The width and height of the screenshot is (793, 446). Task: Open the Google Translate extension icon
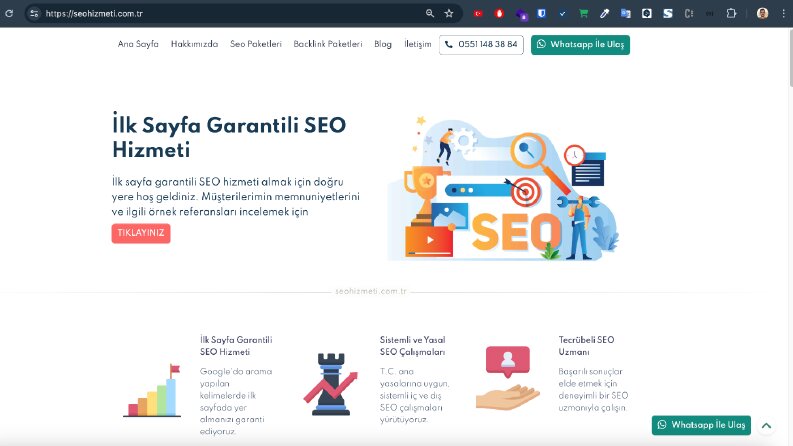pos(626,14)
